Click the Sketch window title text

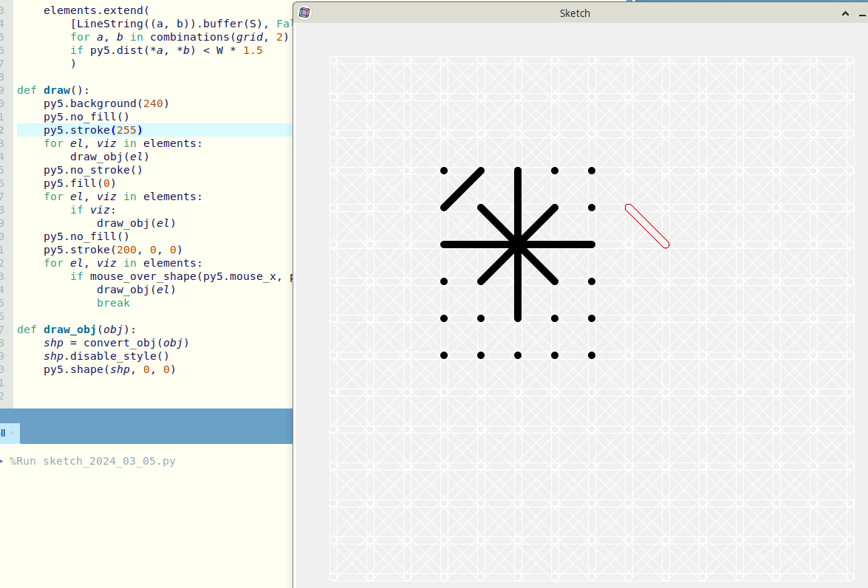click(575, 13)
